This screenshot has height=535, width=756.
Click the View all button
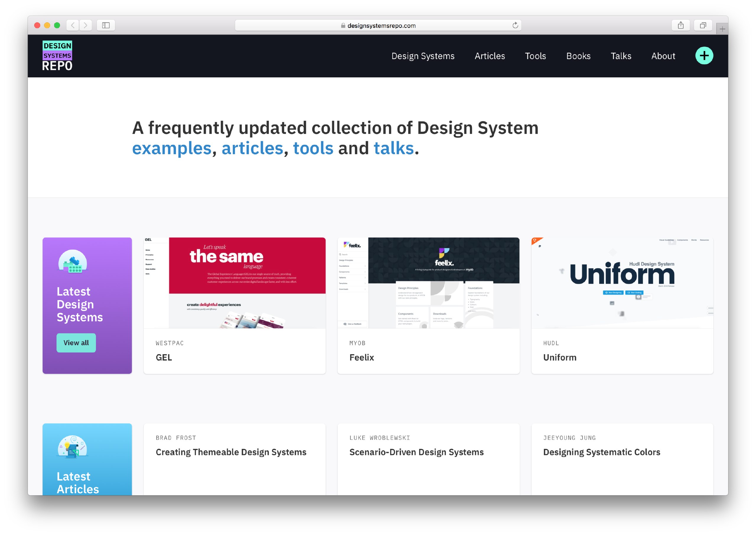click(x=76, y=342)
